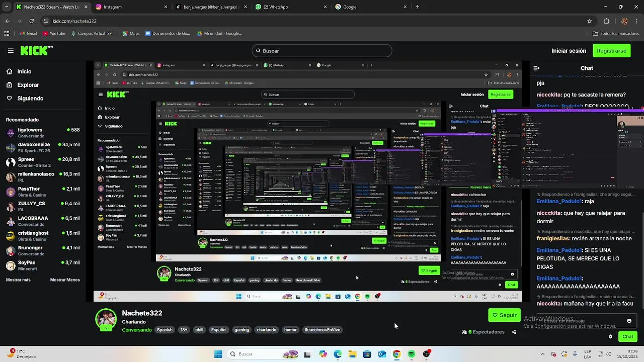Follow the channel with Seguir button
Screen dimensions: 644x362
[x=504, y=315]
